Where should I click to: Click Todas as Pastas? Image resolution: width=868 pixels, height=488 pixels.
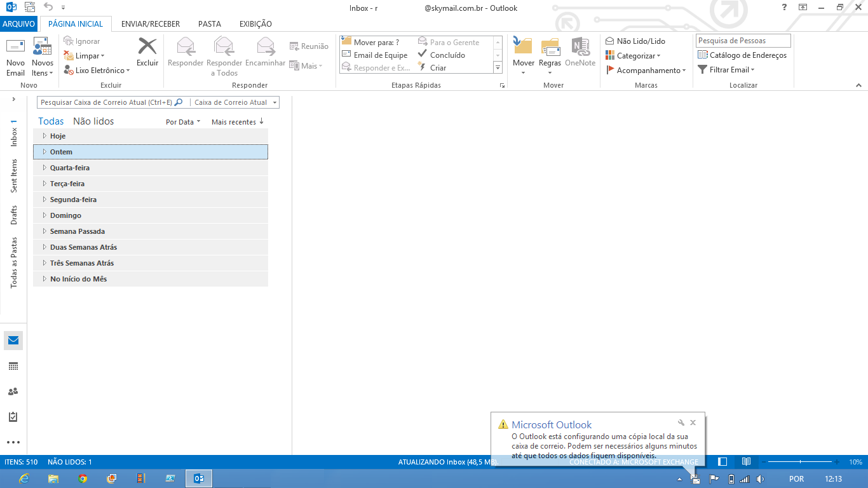pyautogui.click(x=13, y=262)
